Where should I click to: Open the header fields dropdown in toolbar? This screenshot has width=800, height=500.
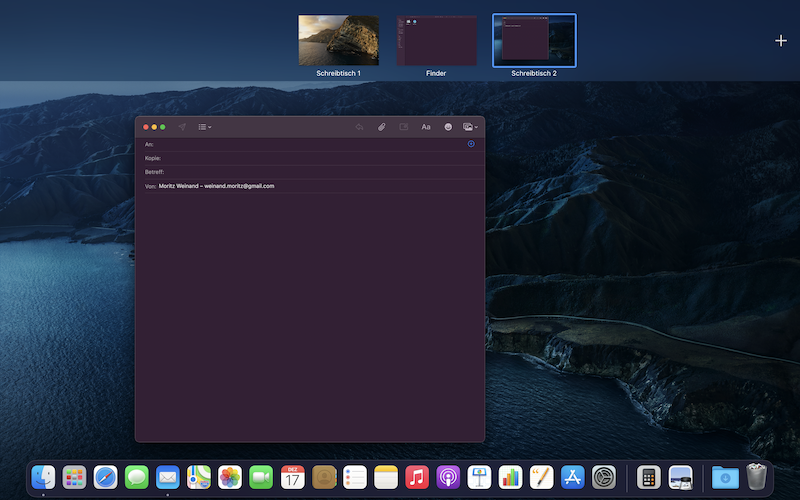coord(204,127)
